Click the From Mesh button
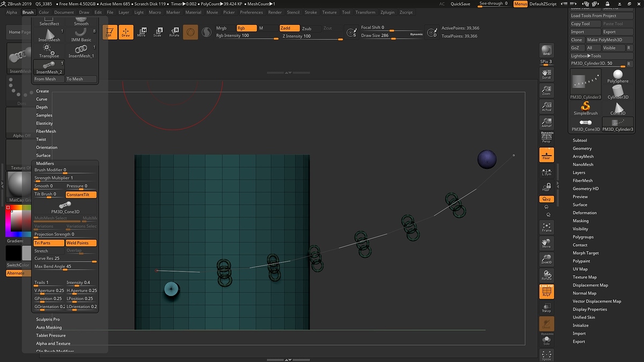The width and height of the screenshot is (644, 362). pos(49,79)
